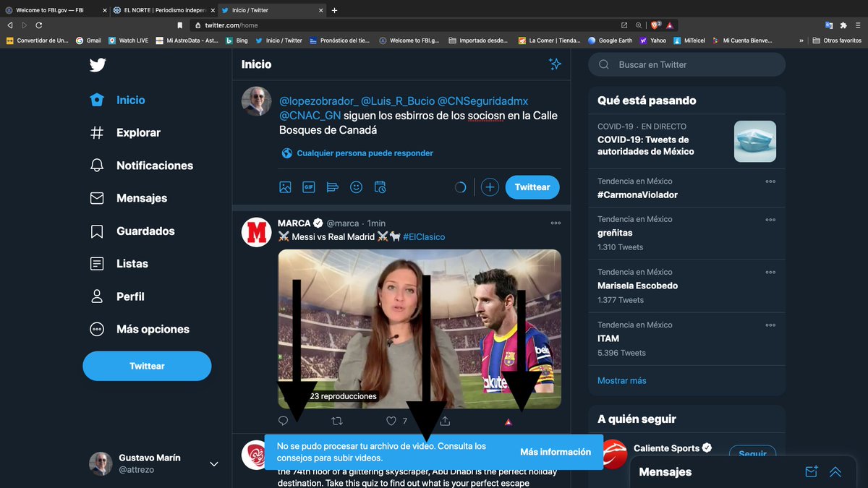The width and height of the screenshot is (868, 488).
Task: Post tweet with composer Twittear button
Action: point(532,187)
